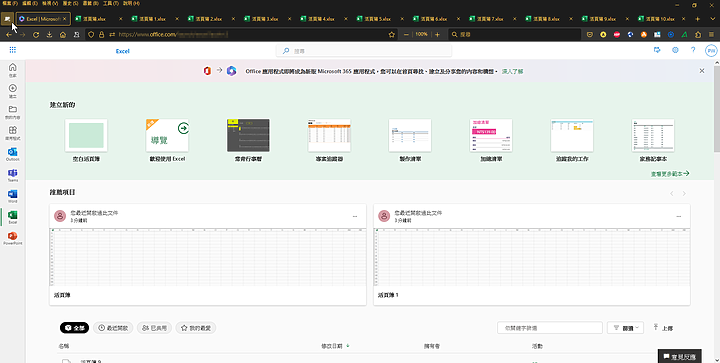Viewport: 720px width, 363px height.
Task: Open Firefox hamburger menu
Action: pyautogui.click(x=711, y=34)
